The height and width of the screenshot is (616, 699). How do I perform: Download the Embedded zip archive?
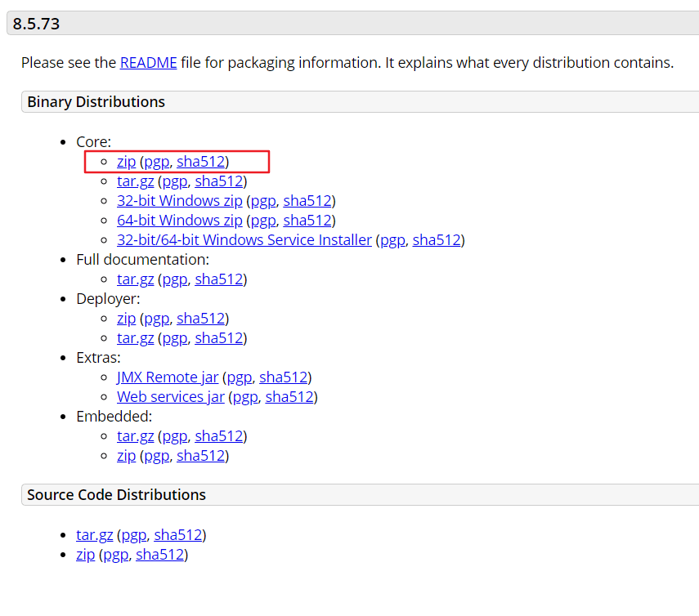point(126,456)
